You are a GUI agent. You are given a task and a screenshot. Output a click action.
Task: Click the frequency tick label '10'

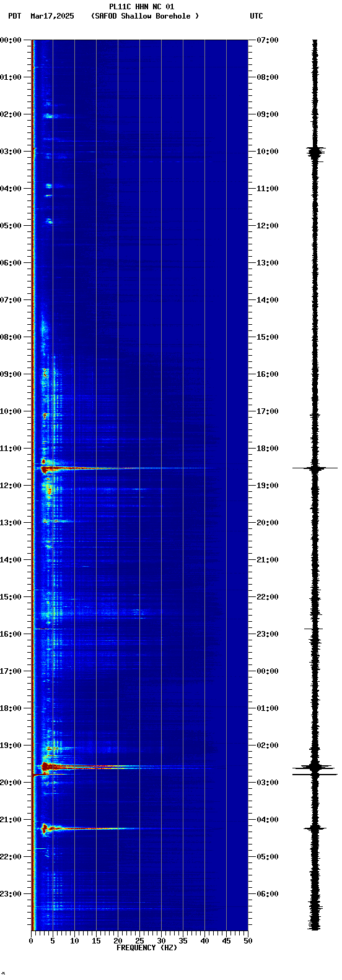74,941
